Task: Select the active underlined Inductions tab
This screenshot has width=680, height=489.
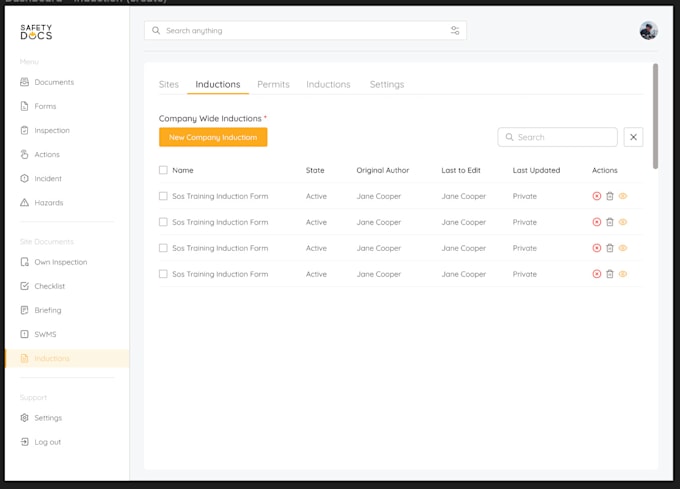Action: tap(218, 84)
